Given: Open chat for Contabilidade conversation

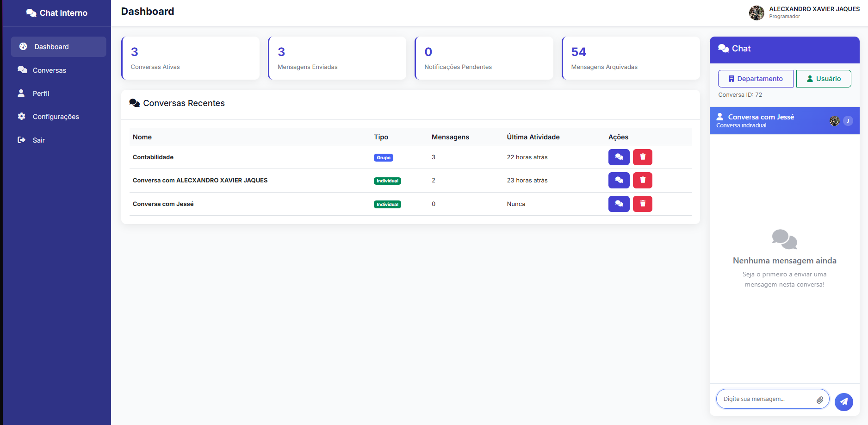Looking at the screenshot, I should tap(619, 157).
